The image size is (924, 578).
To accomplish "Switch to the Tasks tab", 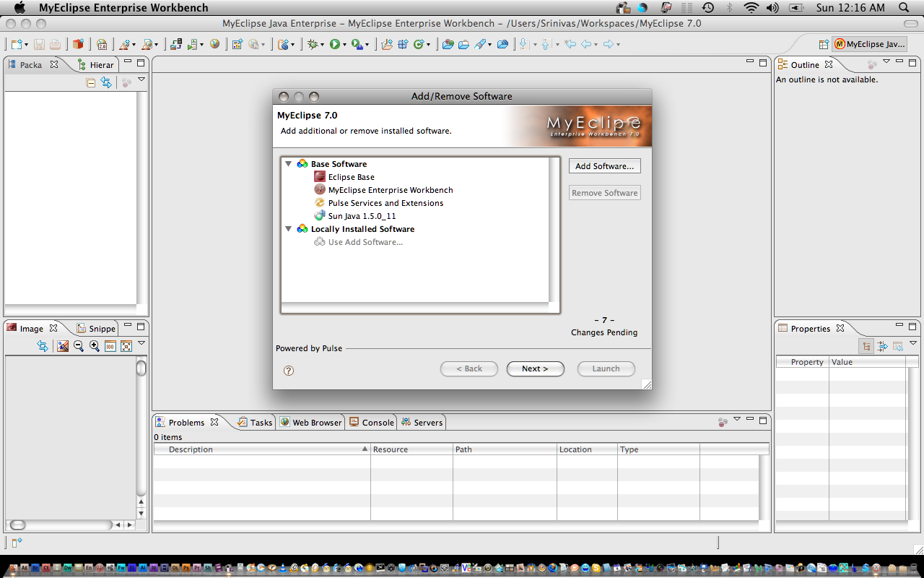I will (255, 423).
